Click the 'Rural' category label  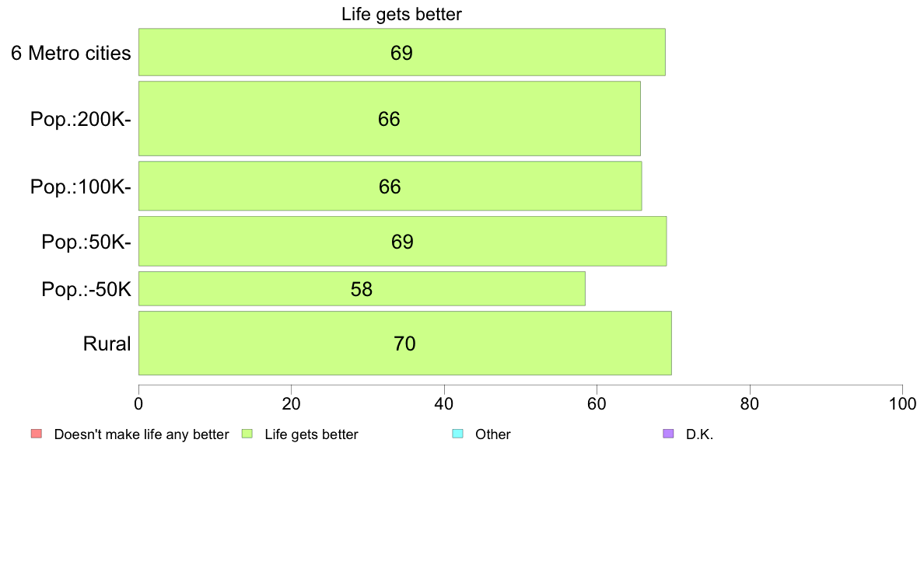tap(107, 344)
